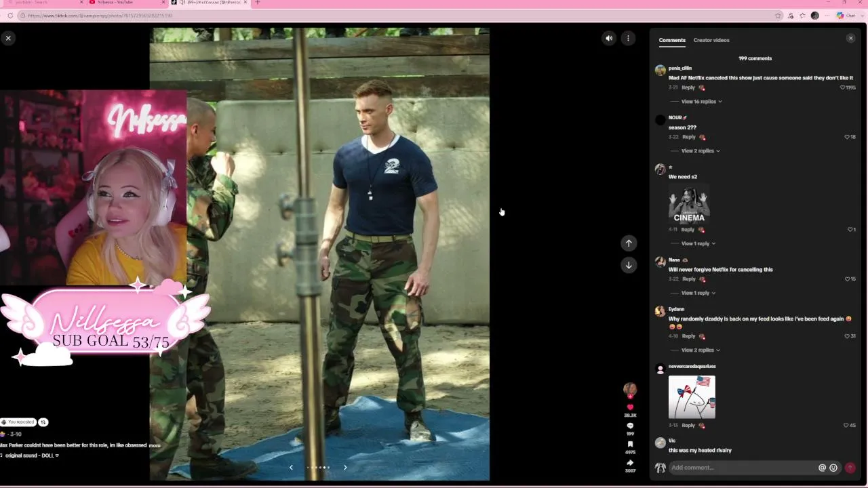The image size is (868, 488).
Task: Open avatar of the 'We need s2' commenter
Action: [660, 169]
